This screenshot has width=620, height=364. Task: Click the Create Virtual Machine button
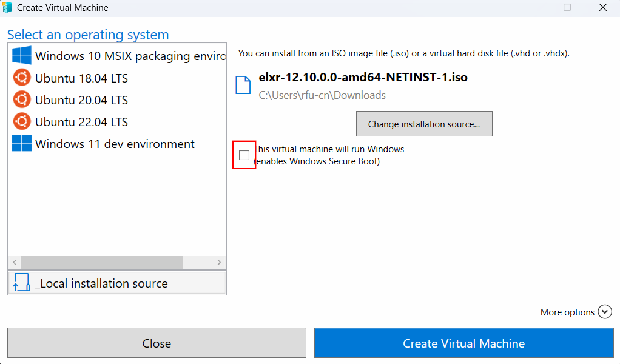pos(463,343)
